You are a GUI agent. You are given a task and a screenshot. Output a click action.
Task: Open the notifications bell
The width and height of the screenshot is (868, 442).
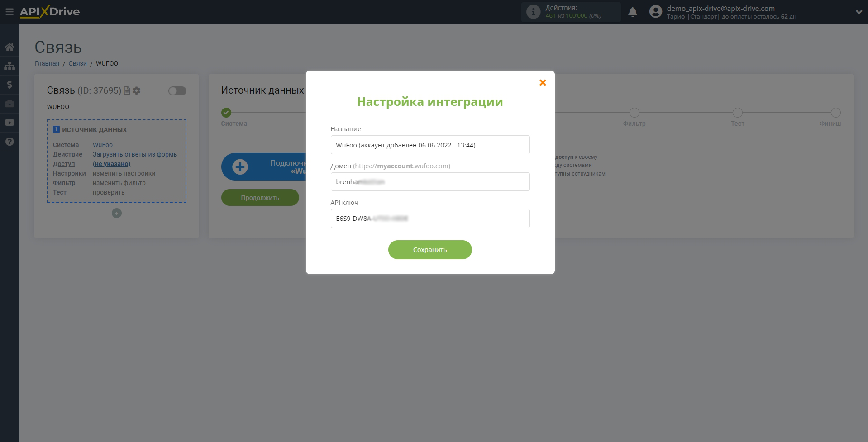(633, 12)
